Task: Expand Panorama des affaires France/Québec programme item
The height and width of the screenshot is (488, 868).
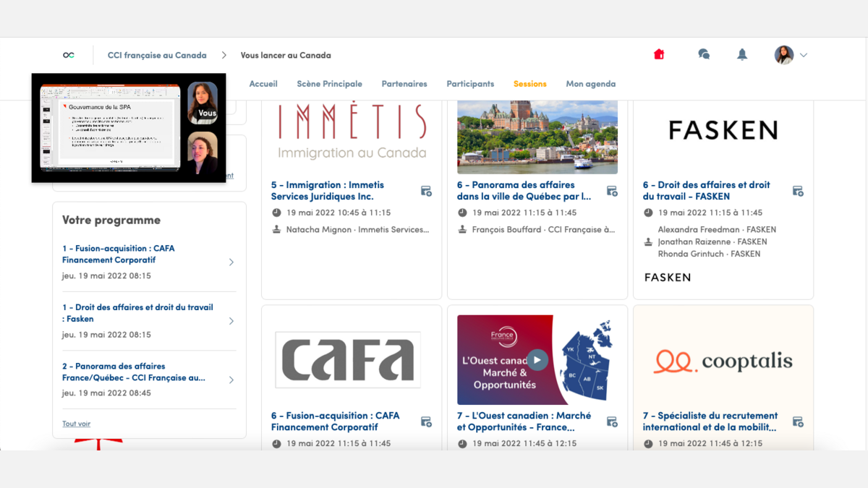Action: [231, 380]
